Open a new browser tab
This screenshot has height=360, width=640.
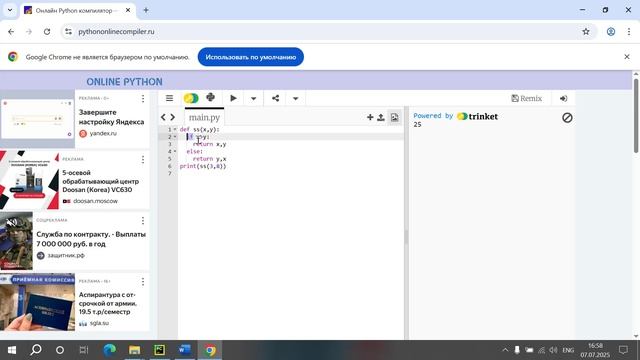point(146,10)
